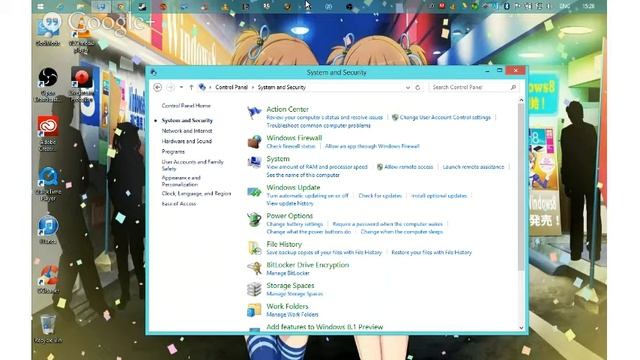Open Manage Work Folders link
This screenshot has height=360, width=640.
292,315
